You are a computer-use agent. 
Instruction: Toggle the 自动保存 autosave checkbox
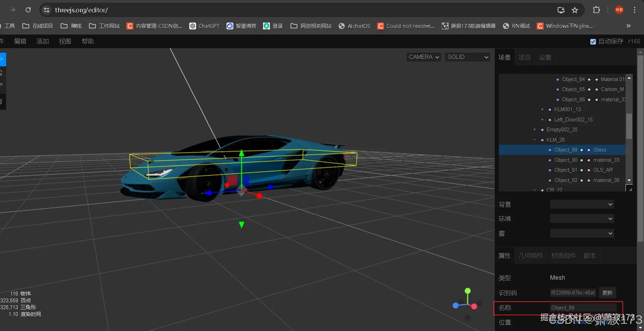point(593,41)
